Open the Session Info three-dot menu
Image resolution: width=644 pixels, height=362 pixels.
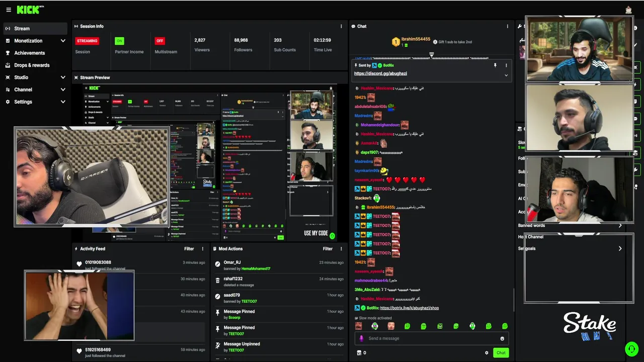[x=341, y=26]
